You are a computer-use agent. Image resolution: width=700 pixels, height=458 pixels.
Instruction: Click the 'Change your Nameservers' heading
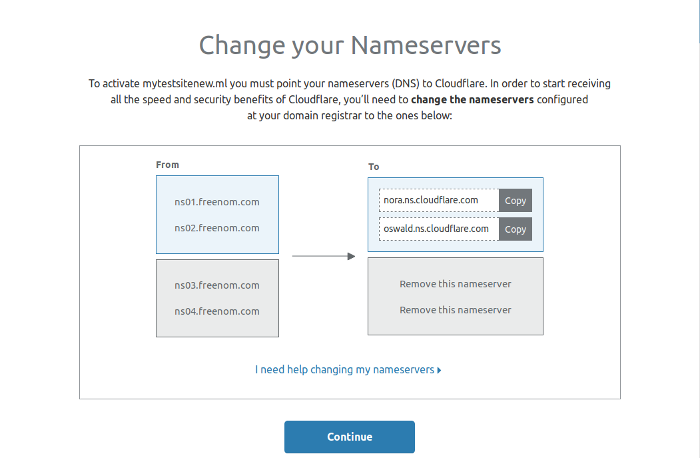point(350,46)
